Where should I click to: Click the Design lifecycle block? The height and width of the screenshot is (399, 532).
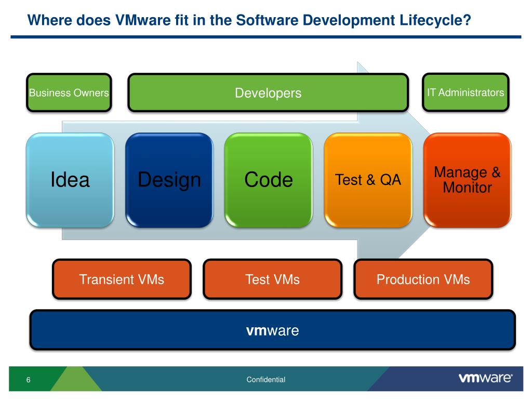point(169,180)
